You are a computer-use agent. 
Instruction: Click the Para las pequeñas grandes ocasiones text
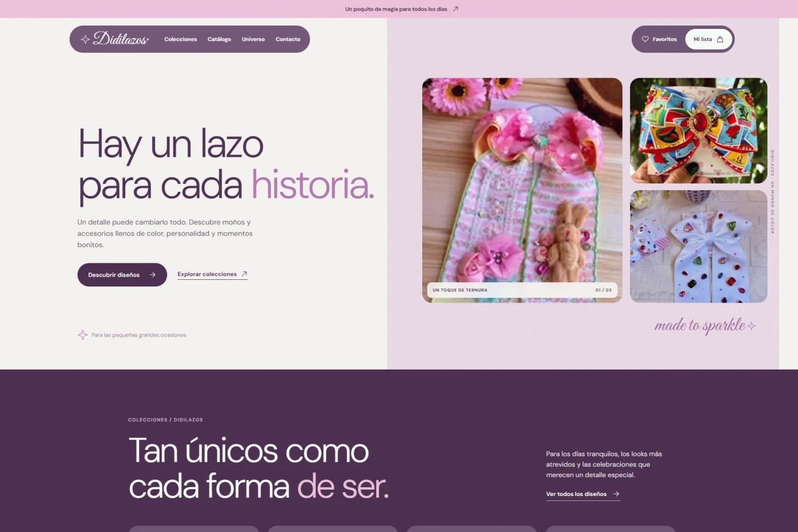coord(139,335)
